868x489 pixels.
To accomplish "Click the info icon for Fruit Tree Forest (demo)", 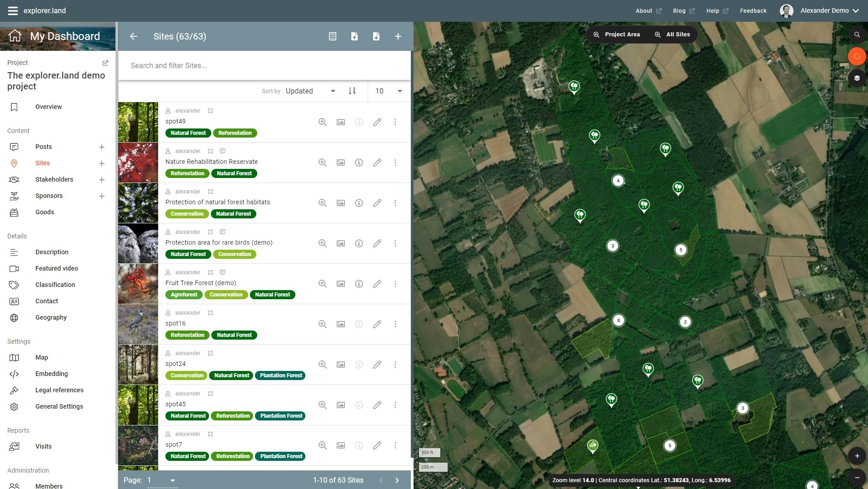I will pos(359,283).
